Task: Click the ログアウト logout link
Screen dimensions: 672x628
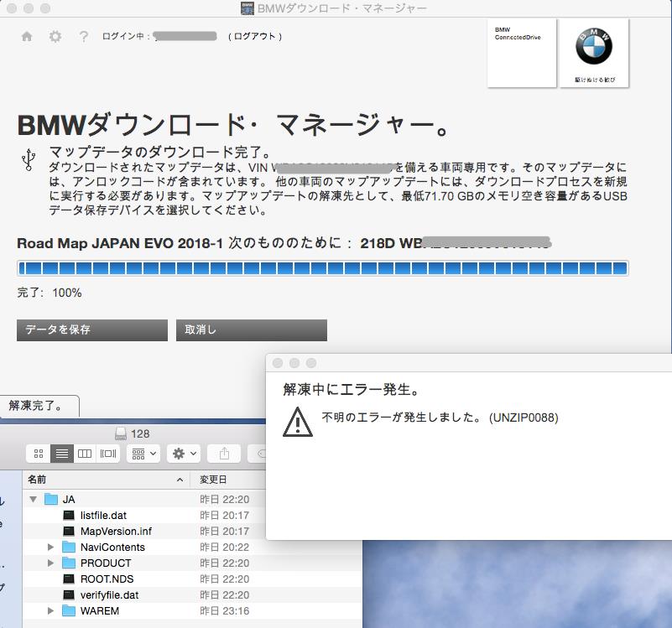Action: [255, 36]
